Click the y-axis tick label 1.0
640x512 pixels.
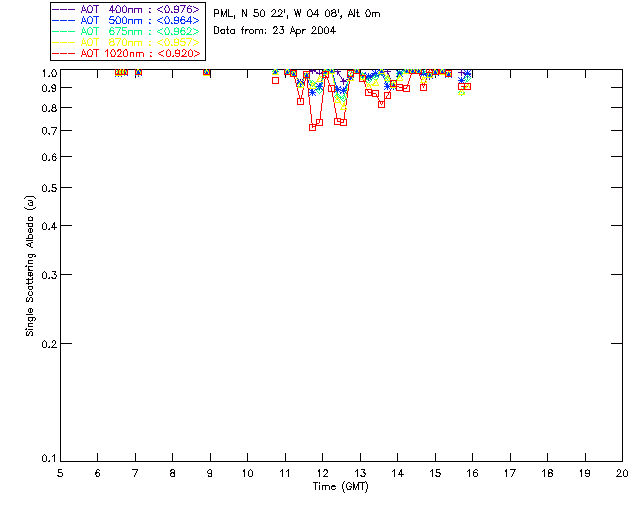click(x=49, y=73)
